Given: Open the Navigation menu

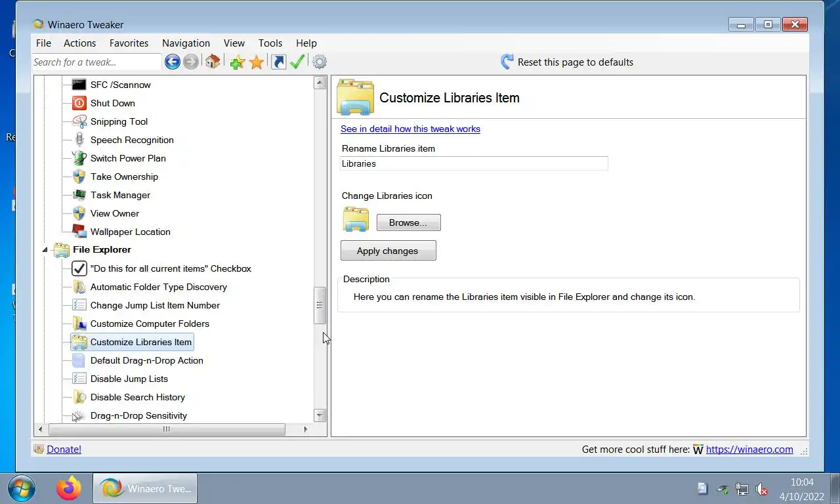Looking at the screenshot, I should click(186, 43).
